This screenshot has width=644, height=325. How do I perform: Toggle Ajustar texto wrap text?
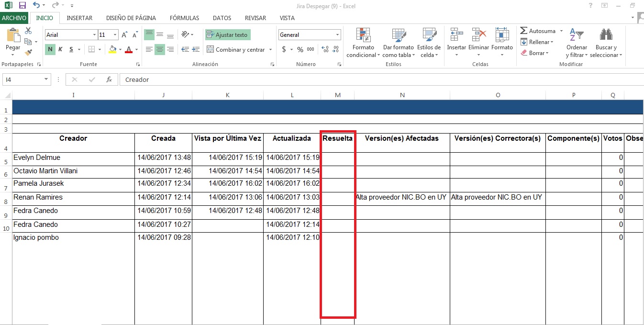(228, 35)
